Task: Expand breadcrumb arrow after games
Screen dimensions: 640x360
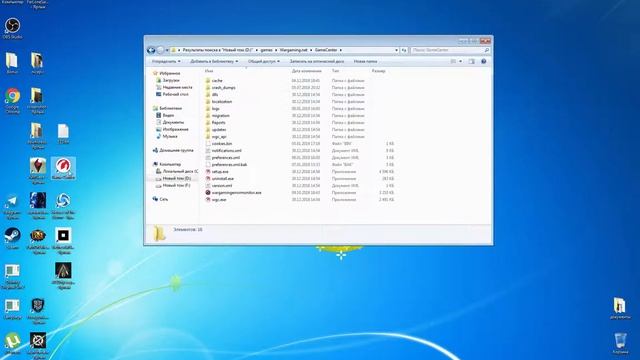Action: click(276, 50)
